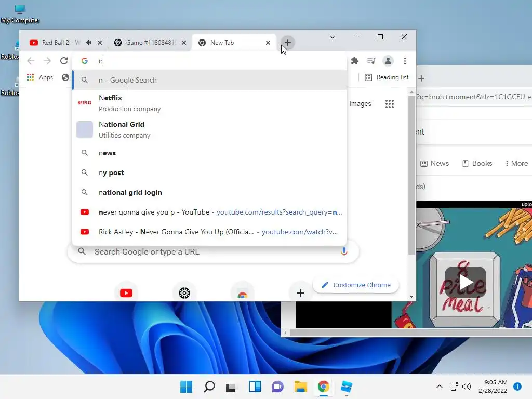Screen dimensions: 532x399
Task: Click Search Google or type a URL box
Action: click(213, 252)
